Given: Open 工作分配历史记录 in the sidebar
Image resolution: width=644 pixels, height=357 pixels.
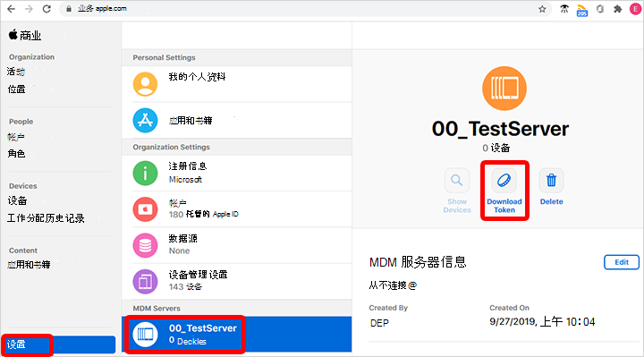Looking at the screenshot, I should [46, 218].
